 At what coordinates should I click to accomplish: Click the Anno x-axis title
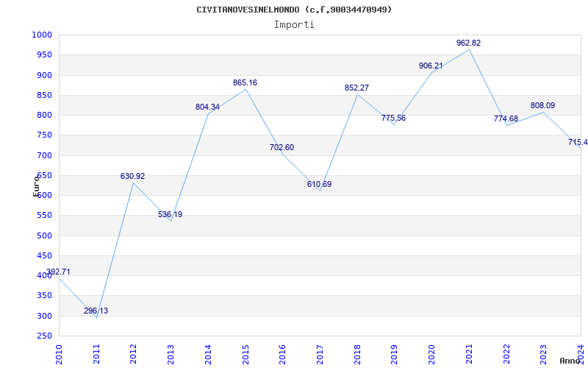[569, 361]
